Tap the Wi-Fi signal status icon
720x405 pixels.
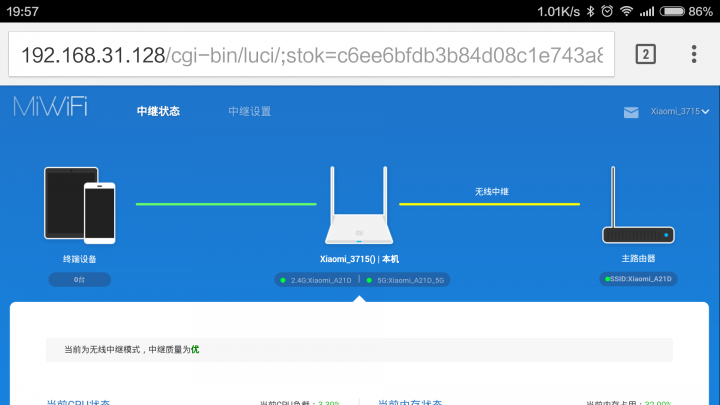[626, 11]
